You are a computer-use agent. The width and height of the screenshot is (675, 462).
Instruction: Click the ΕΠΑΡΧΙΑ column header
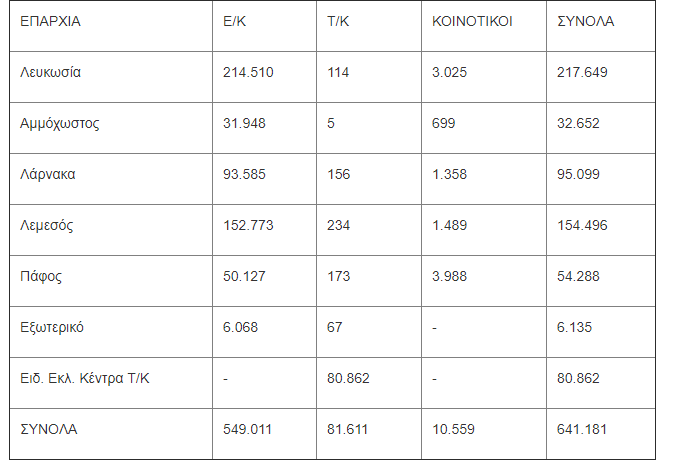point(50,21)
